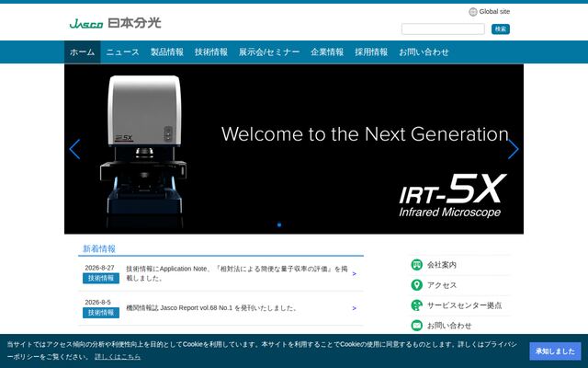Show previous slide with left arrow
This screenshot has width=588, height=368.
[x=74, y=149]
